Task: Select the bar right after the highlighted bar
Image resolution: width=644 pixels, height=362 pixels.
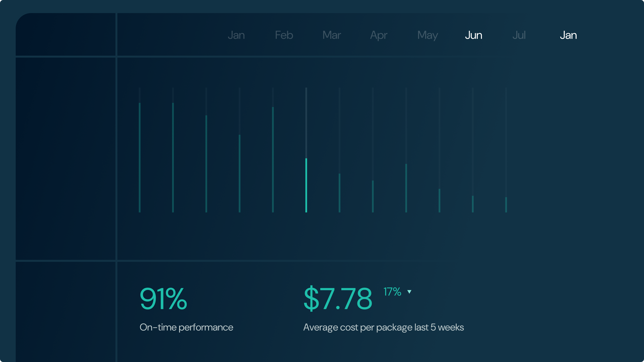Action: point(340,193)
